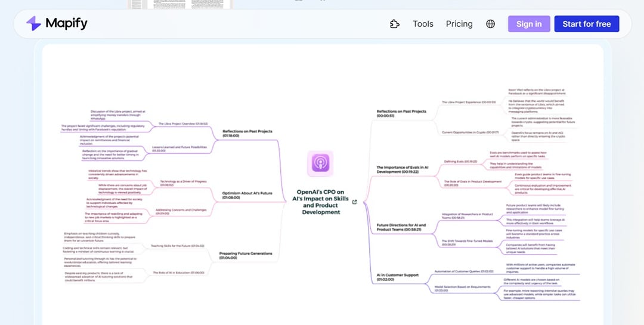Click leaf 'Despite existing products, there is a lack'

pyautogui.click(x=98, y=277)
